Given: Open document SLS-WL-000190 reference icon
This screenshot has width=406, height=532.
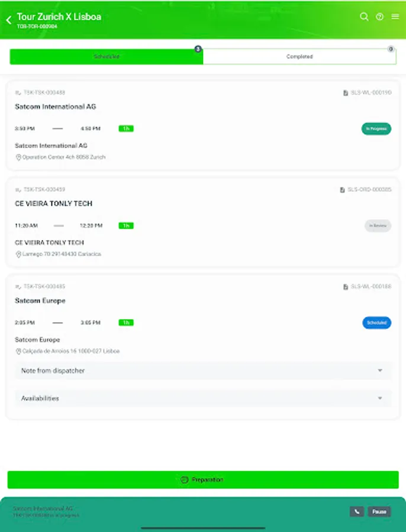Looking at the screenshot, I should click(x=346, y=93).
